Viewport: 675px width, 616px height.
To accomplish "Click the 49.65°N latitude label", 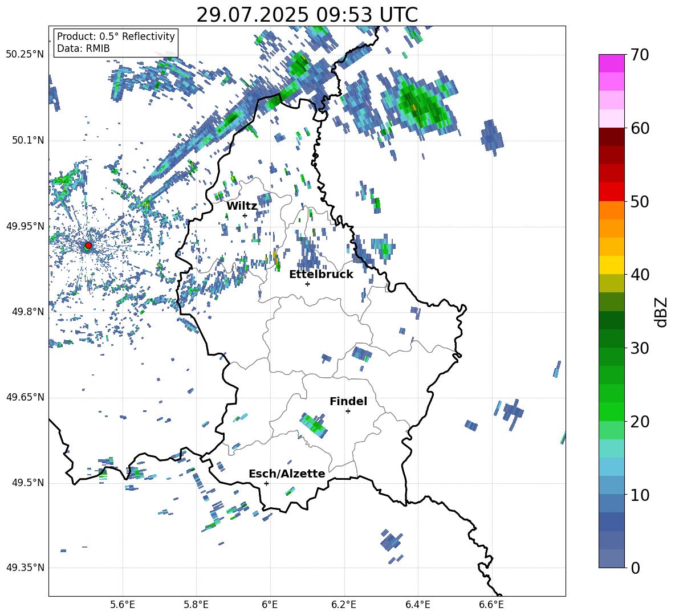I will coord(25,397).
